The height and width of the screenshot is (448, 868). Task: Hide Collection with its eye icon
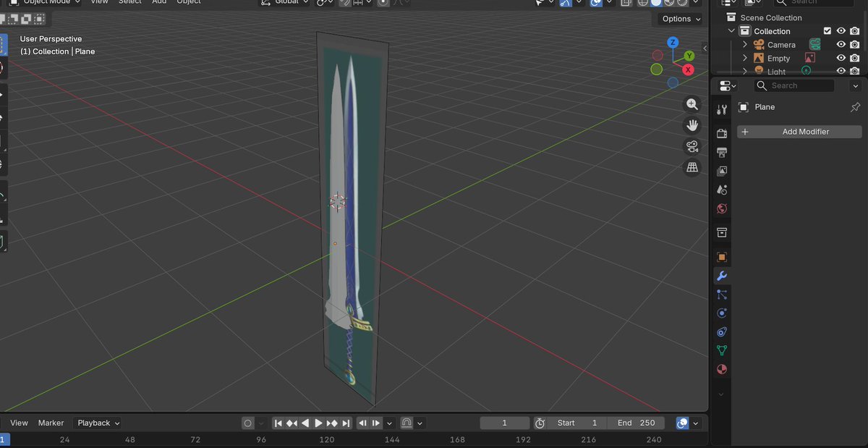pyautogui.click(x=841, y=31)
